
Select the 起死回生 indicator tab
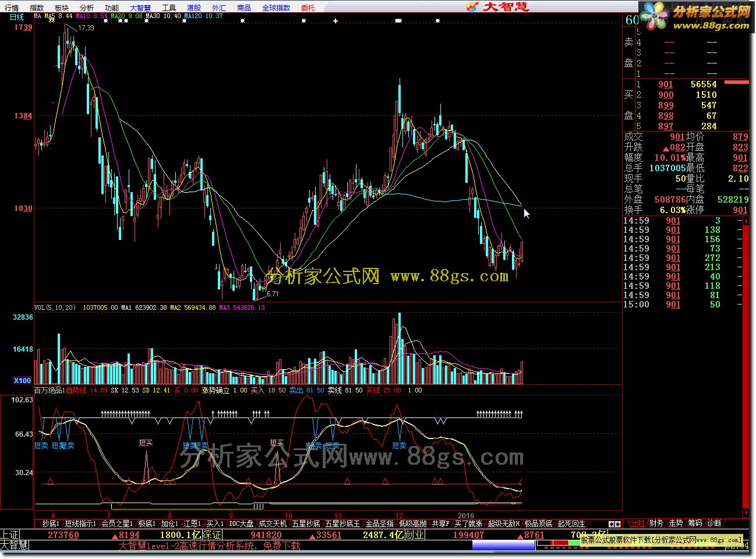point(571,523)
